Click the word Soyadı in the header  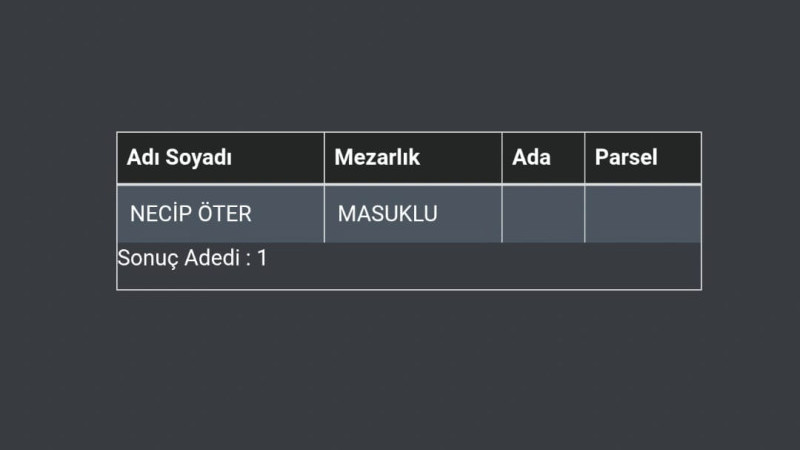198,158
